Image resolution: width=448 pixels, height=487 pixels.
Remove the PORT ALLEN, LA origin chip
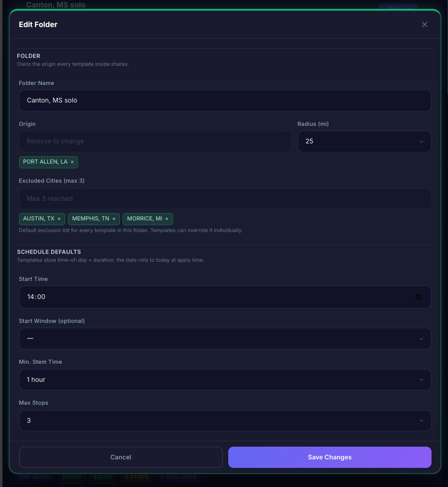[x=72, y=162]
